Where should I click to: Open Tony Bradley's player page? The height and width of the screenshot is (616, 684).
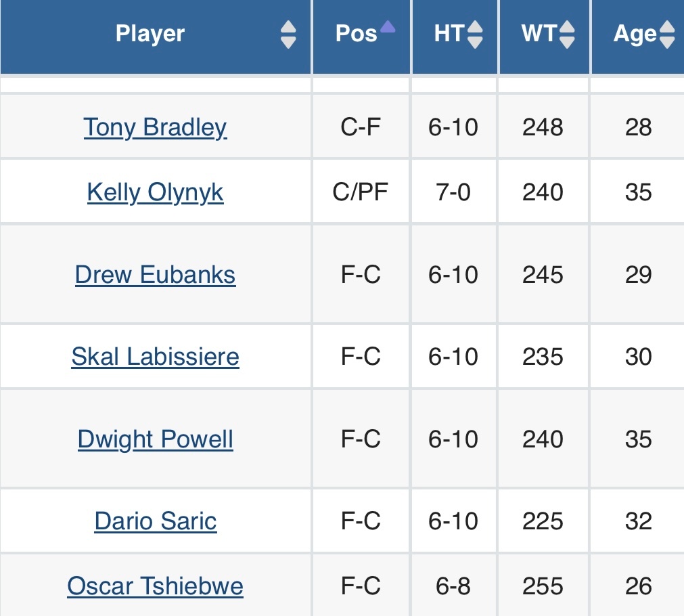point(156,127)
